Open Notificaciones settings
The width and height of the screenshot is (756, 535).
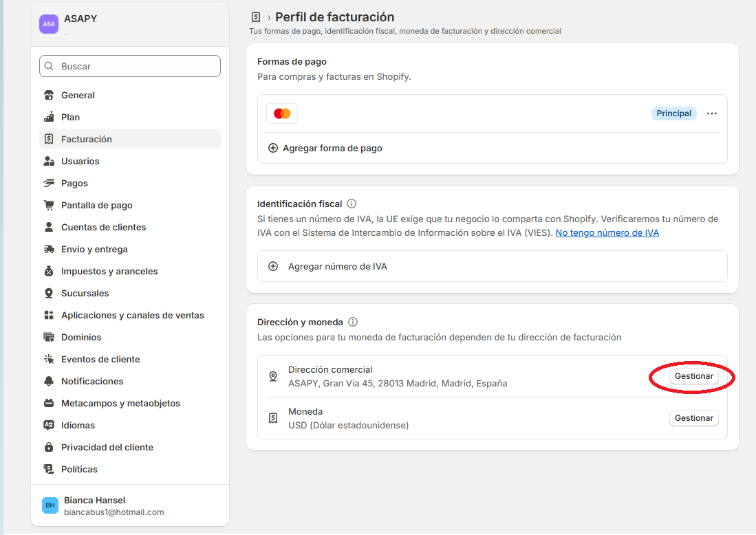click(x=130, y=381)
